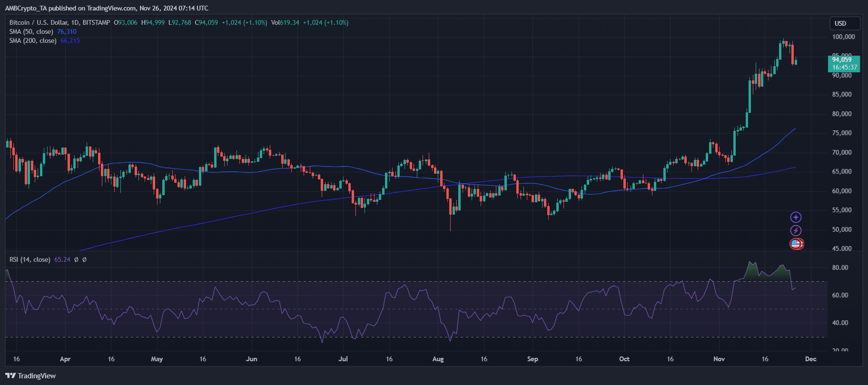Click the sparkle event icon on the chart
The image size is (868, 385).
tap(796, 217)
